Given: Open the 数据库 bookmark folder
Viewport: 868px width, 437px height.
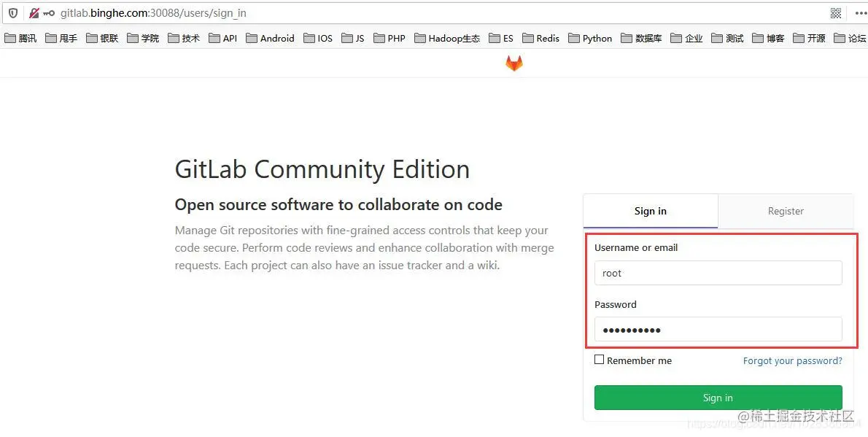Looking at the screenshot, I should [x=641, y=38].
